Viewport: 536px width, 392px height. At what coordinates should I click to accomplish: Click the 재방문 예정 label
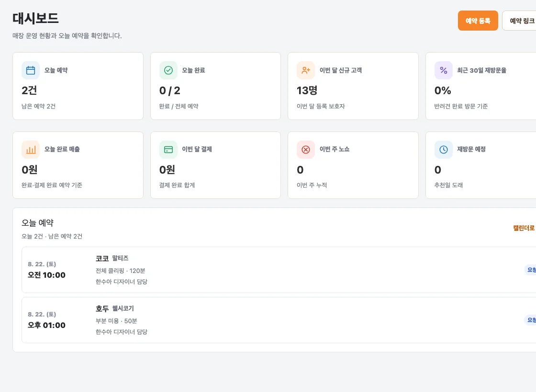click(471, 149)
